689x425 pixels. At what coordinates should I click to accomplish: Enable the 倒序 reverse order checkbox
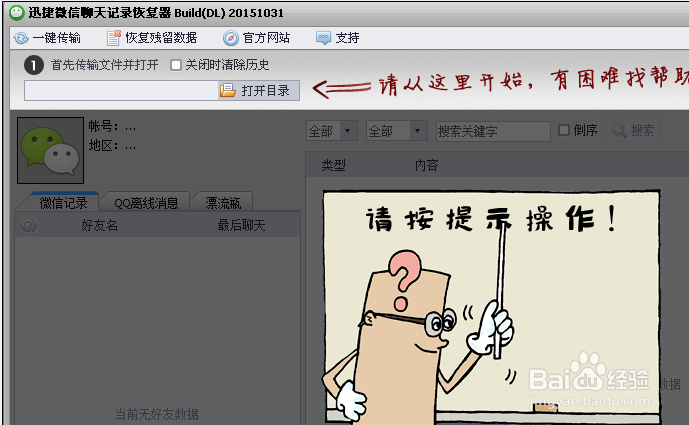(564, 130)
